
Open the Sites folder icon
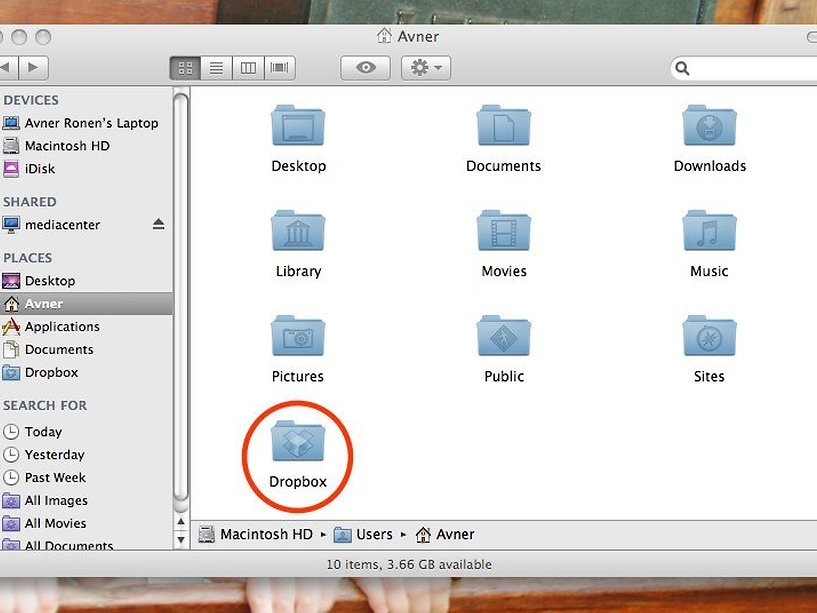pyautogui.click(x=709, y=336)
